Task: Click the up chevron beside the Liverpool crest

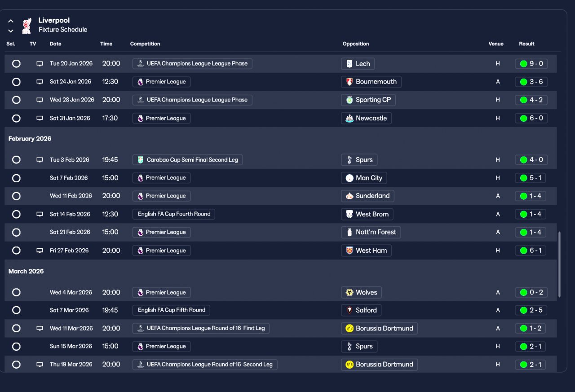Action: click(11, 21)
